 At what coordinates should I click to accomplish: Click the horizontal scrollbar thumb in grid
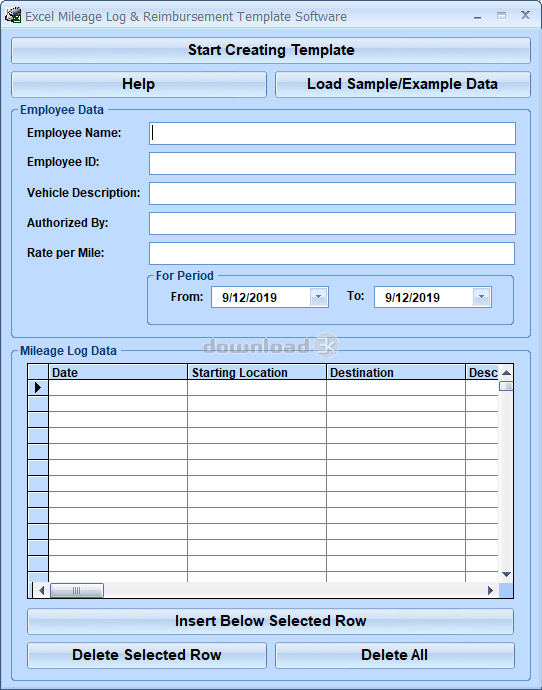pos(77,590)
